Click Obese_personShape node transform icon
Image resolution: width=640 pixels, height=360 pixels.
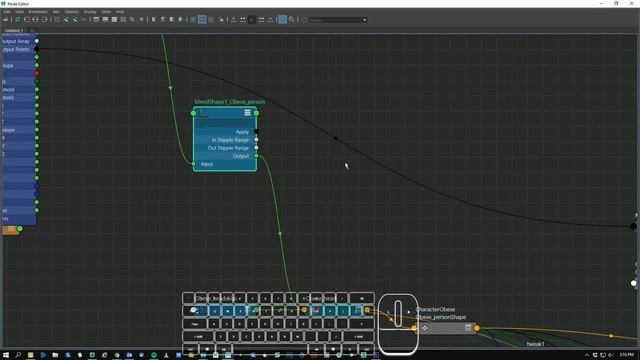tap(424, 328)
